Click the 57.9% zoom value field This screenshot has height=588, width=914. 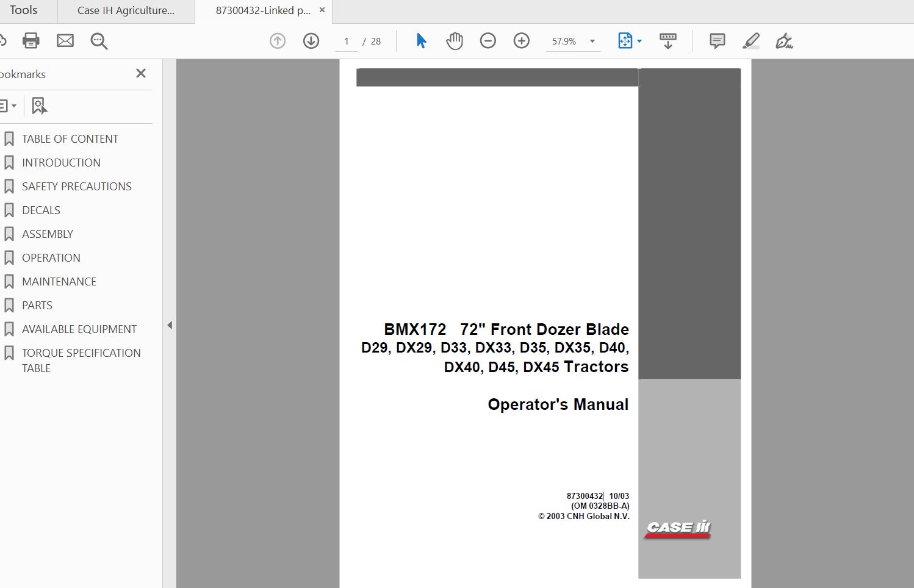[x=564, y=41]
